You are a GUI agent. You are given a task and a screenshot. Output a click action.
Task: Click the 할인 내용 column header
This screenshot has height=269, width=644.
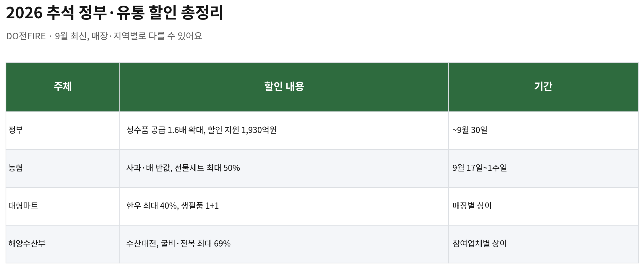click(284, 87)
